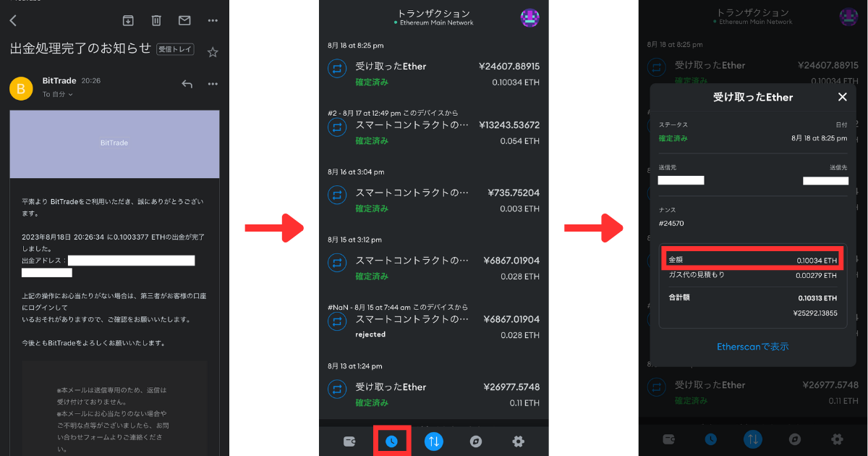Click the nonce value #24570
This screenshot has width=868, height=456.
click(x=671, y=224)
